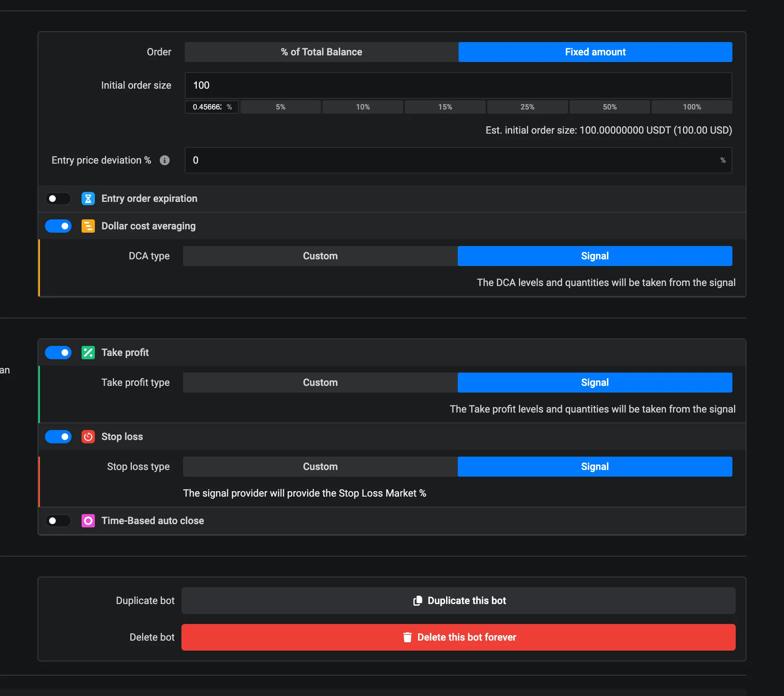Viewport: 784px width, 696px height.
Task: Click the orange Dollar cost averaging icon
Action: click(x=88, y=226)
